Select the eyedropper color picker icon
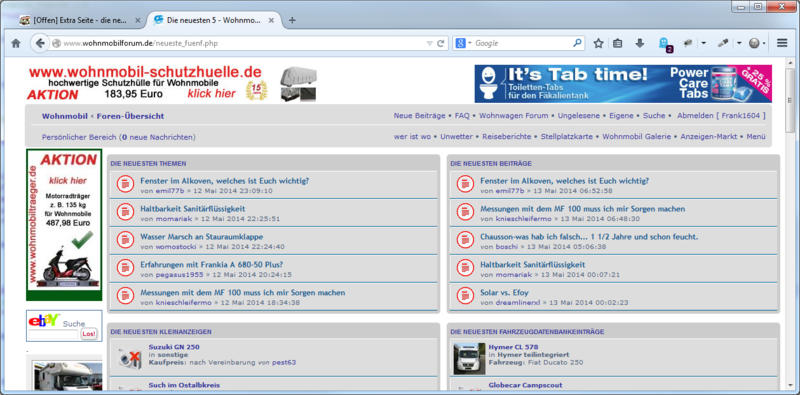Viewport: 800px width, 395px height. point(722,43)
